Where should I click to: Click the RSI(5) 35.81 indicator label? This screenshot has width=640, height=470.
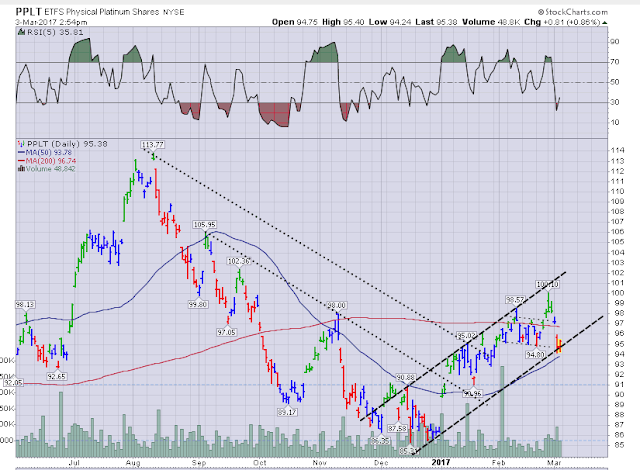click(55, 32)
